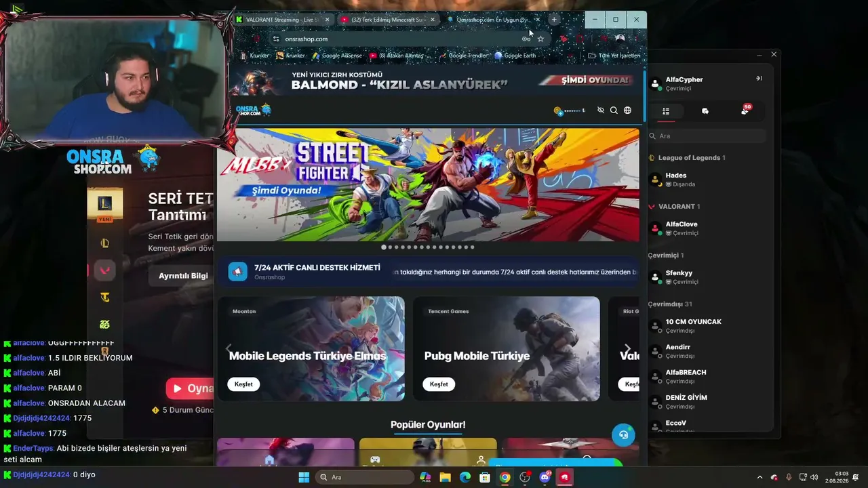Switch to the VALORANT Streaming browser tab
This screenshot has width=868, height=488.
(x=283, y=20)
